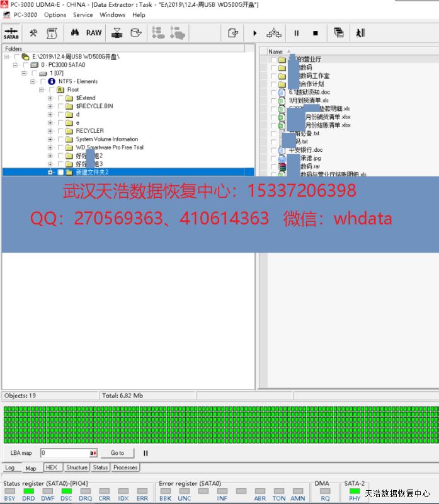This screenshot has height=504, width=439.
Task: Click the binoculars search icon
Action: 74,33
